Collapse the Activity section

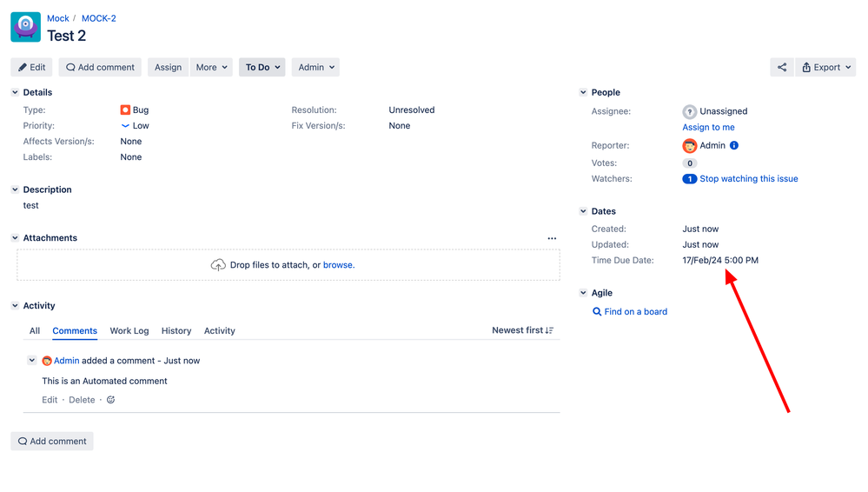coord(15,305)
